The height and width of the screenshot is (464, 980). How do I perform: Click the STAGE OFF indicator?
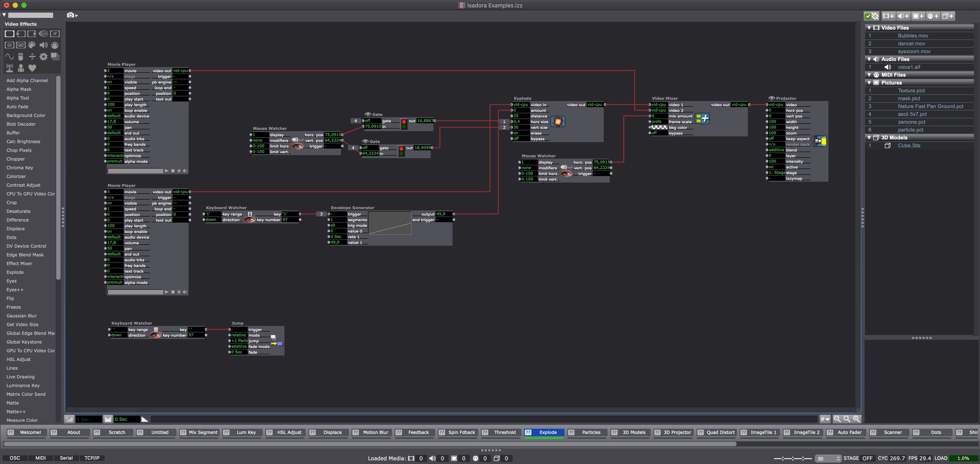pos(867,458)
